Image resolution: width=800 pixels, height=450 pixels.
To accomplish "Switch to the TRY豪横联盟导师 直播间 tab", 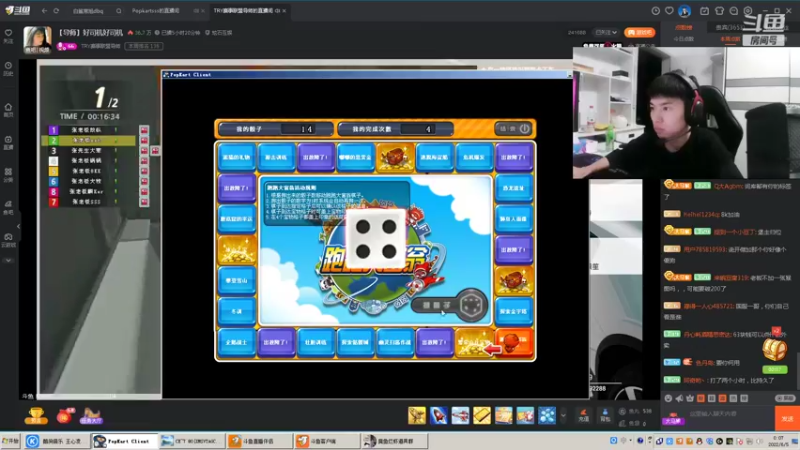I will (x=246, y=11).
